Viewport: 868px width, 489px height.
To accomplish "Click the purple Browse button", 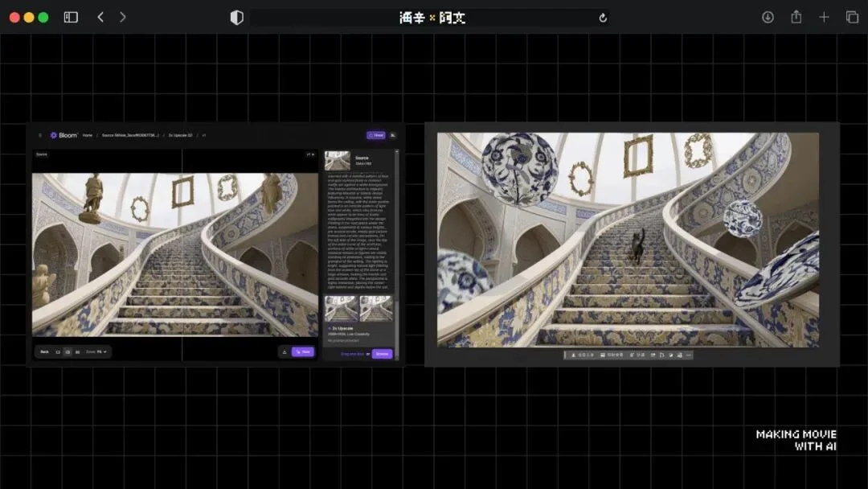I will click(382, 353).
